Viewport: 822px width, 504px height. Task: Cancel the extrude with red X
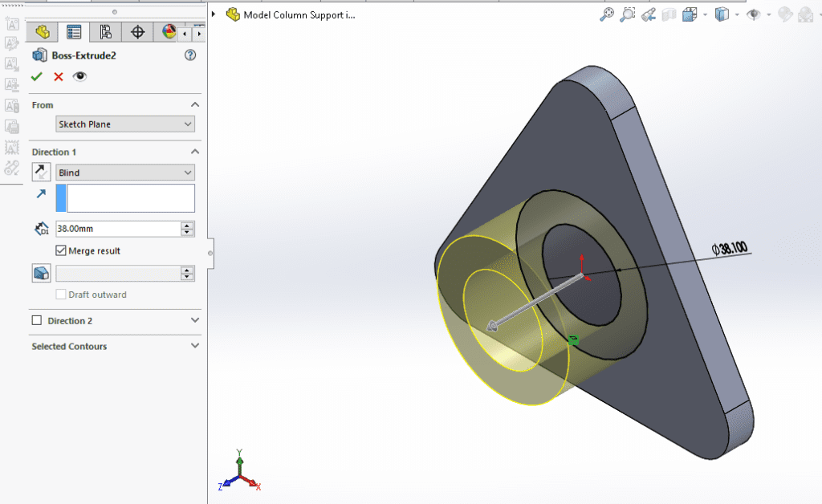[58, 76]
